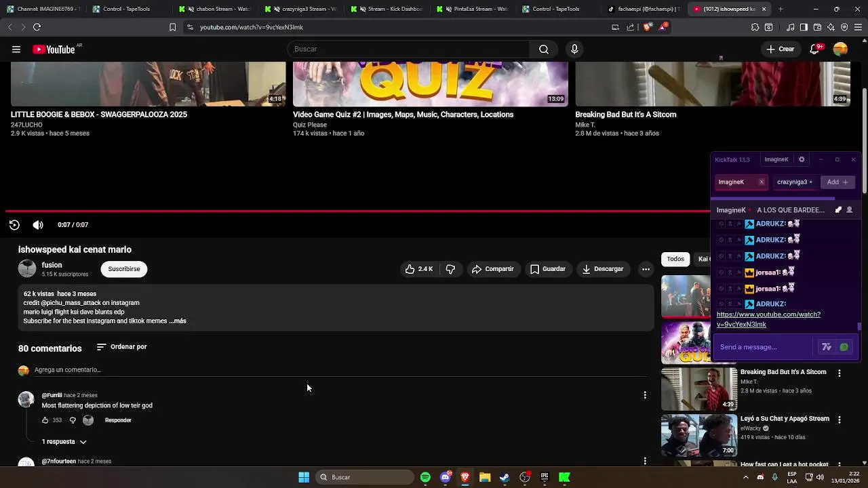The image size is (868, 488).
Task: Open the KickTalk chatters user icon
Action: (x=849, y=210)
